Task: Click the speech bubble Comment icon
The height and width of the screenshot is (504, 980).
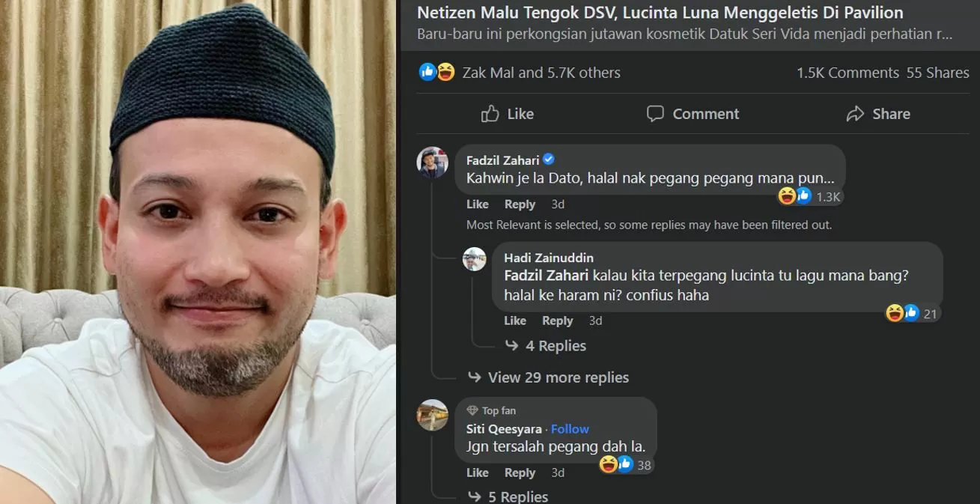Action: pyautogui.click(x=655, y=114)
